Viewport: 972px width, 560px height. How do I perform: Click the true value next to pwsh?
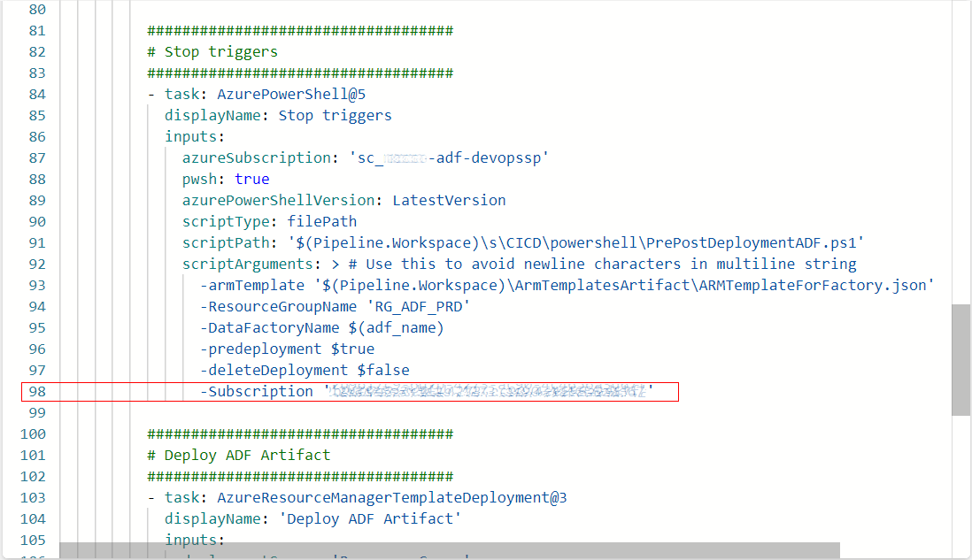[251, 179]
